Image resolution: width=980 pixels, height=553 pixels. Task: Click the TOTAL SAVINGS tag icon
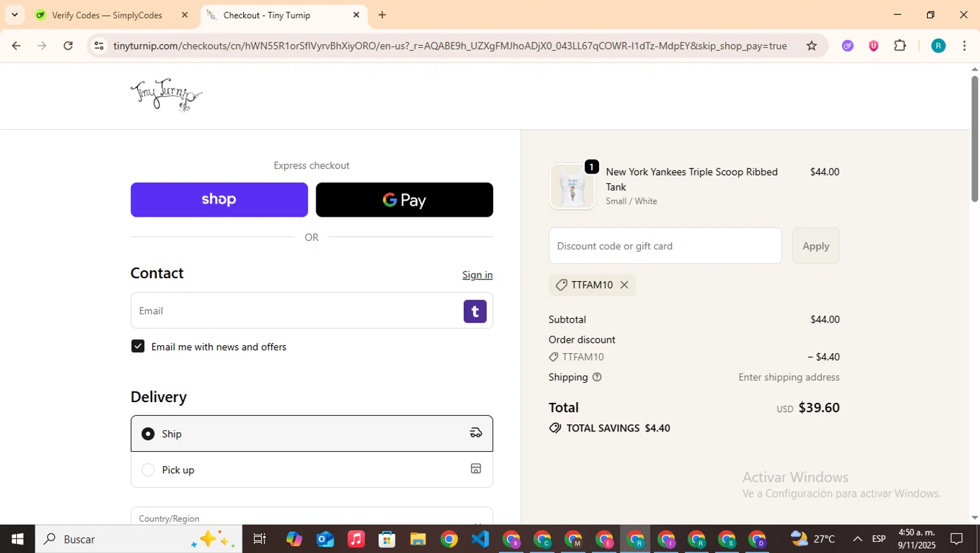[x=555, y=428]
